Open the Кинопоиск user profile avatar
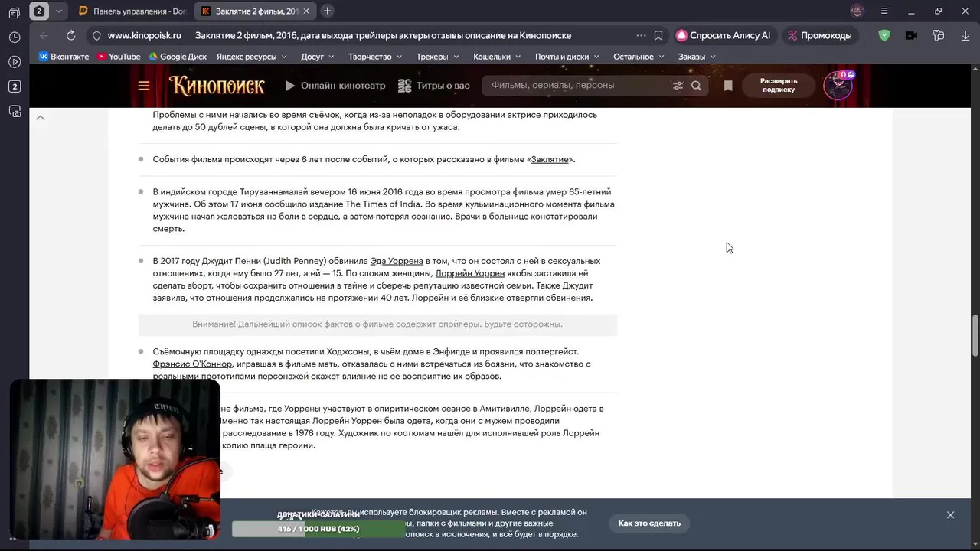 837,86
